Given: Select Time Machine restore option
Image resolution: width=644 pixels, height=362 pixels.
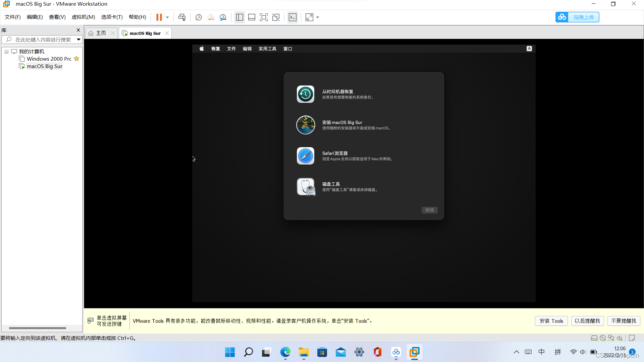Looking at the screenshot, I should point(364,94).
